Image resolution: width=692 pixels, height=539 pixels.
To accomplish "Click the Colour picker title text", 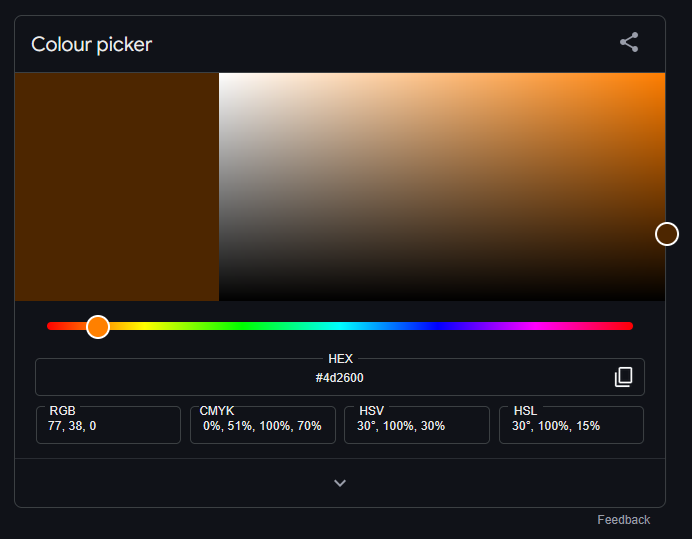I will [91, 45].
